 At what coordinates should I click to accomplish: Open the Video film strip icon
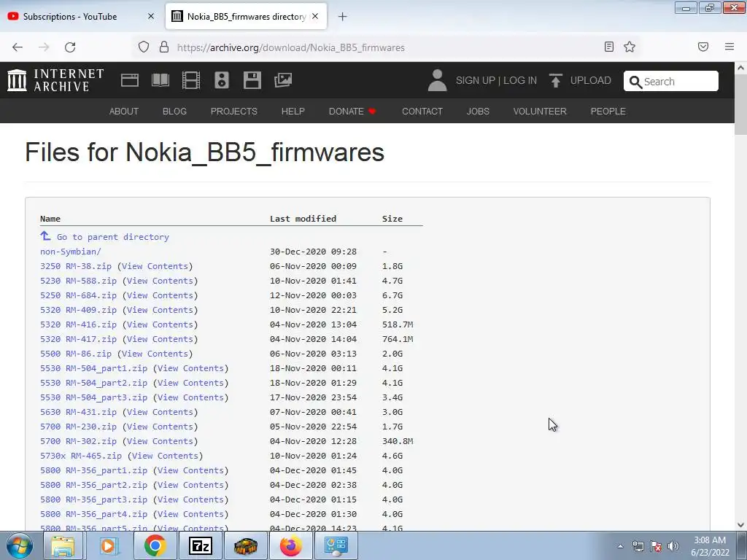[191, 80]
